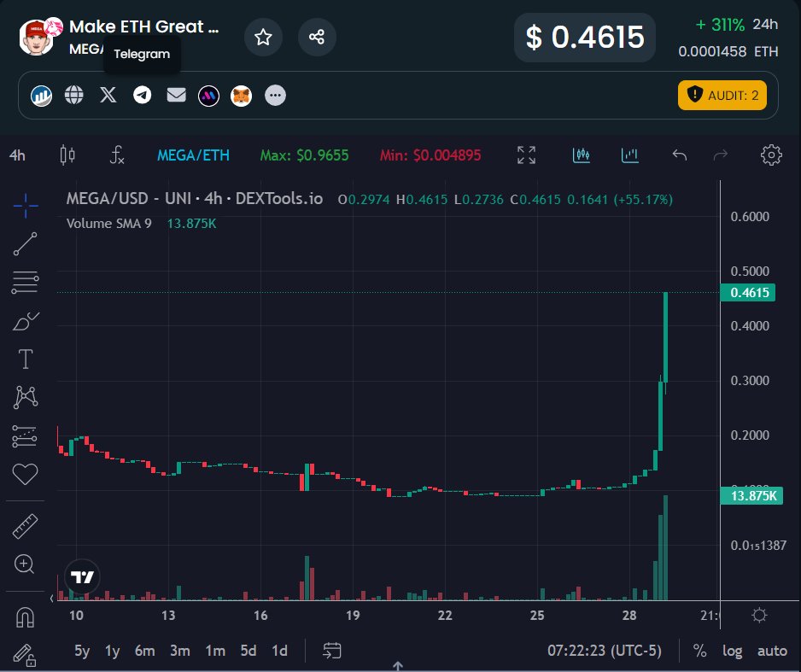Collapse the chart legend small arrow
This screenshot has height=672, width=801.
pyautogui.click(x=51, y=598)
